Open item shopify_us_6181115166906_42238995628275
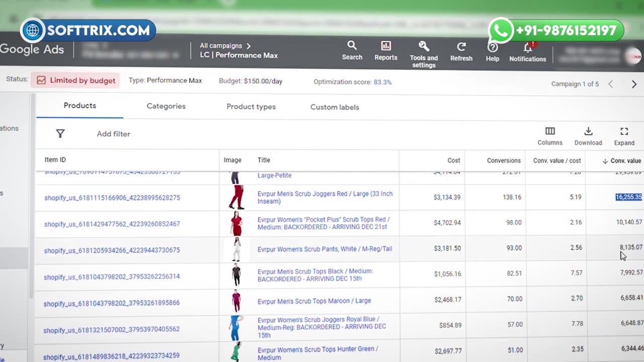Viewport: 644px width, 362px height. click(x=112, y=198)
